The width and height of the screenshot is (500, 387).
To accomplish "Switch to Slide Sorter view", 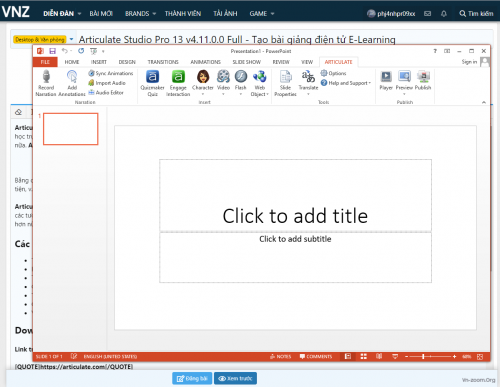I will pos(364,356).
